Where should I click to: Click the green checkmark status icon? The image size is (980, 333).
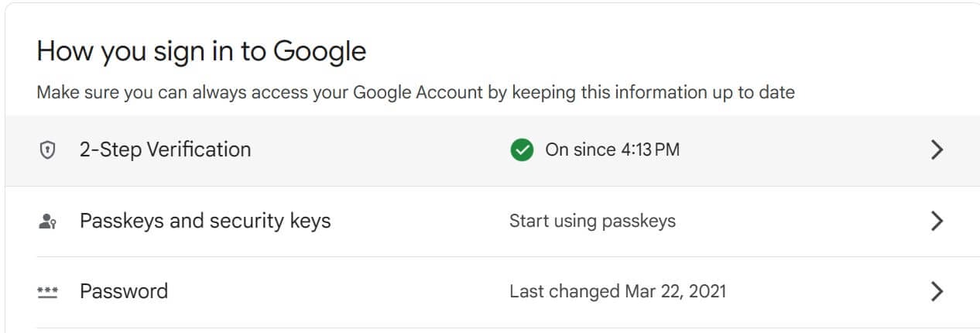tap(523, 150)
